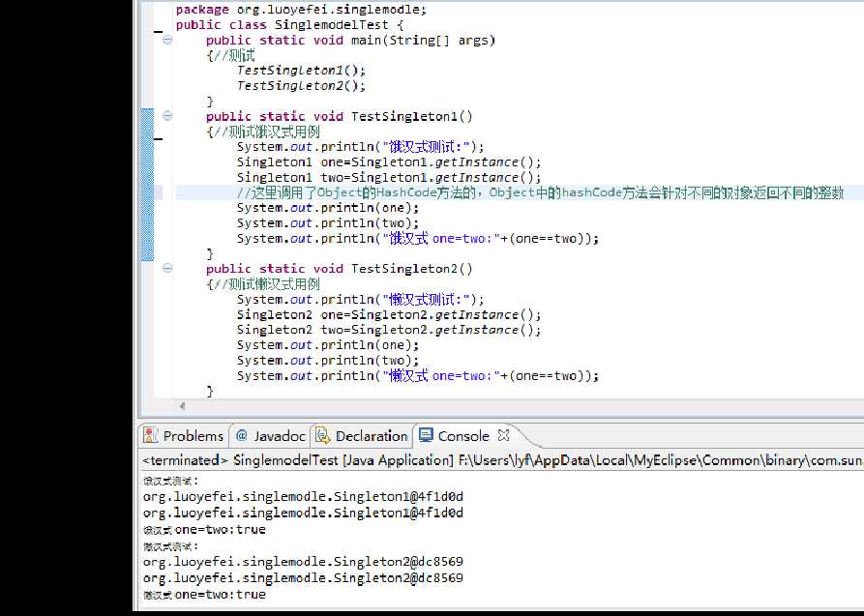Click last 'one=two:true' console output line

click(x=204, y=595)
